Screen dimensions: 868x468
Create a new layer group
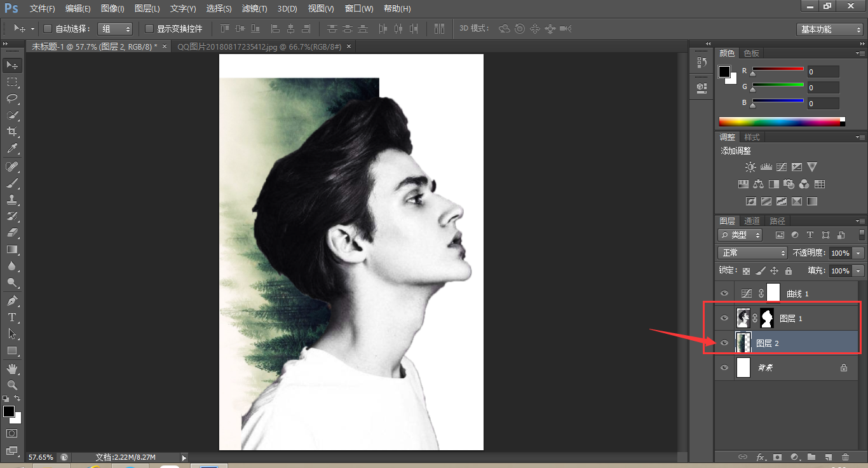tap(811, 457)
